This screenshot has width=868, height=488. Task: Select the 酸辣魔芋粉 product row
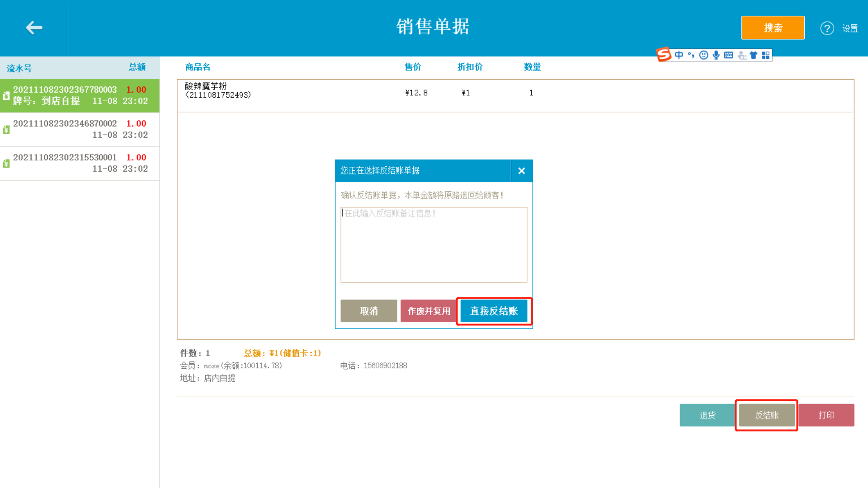point(515,95)
